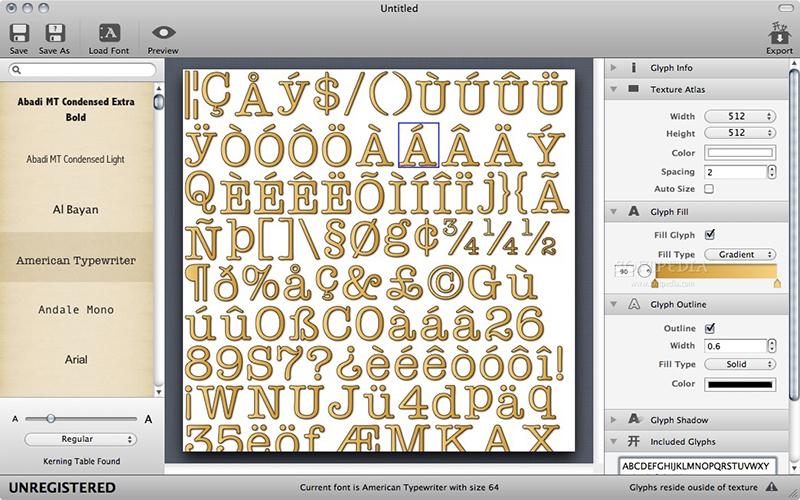800x500 pixels.
Task: Collapse the Glyph Fill section
Action: [x=614, y=211]
